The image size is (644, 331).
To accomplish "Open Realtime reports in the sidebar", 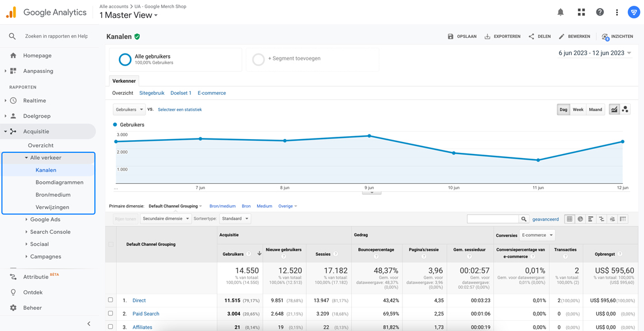I will 34,101.
